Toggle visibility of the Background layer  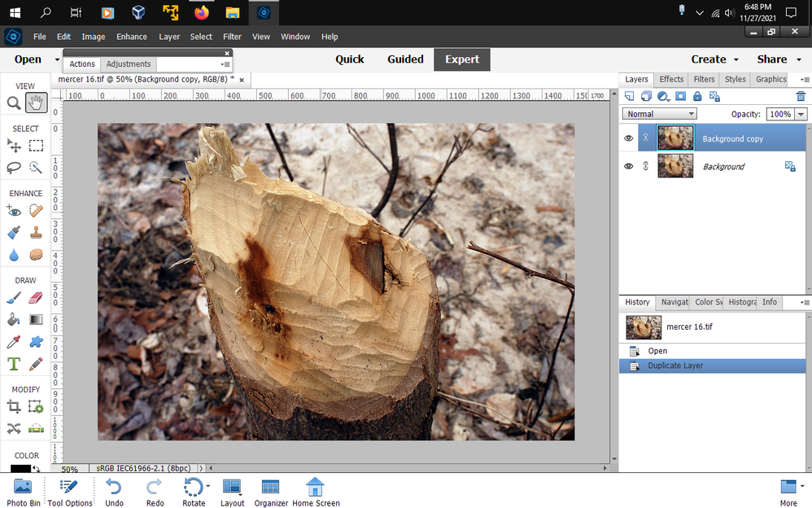(628, 166)
